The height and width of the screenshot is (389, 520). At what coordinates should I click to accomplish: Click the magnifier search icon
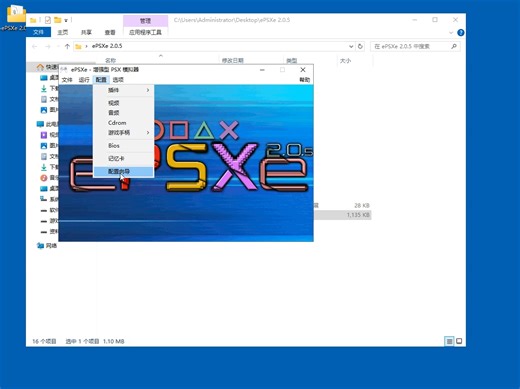click(x=454, y=46)
